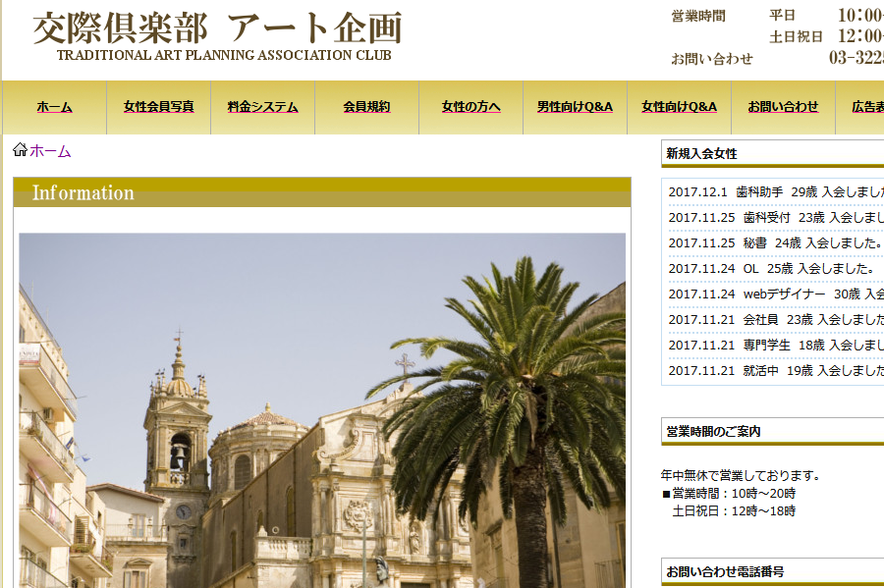Open the 女性会員写真 menu item
Image resolution: width=884 pixels, height=588 pixels.
(x=158, y=107)
